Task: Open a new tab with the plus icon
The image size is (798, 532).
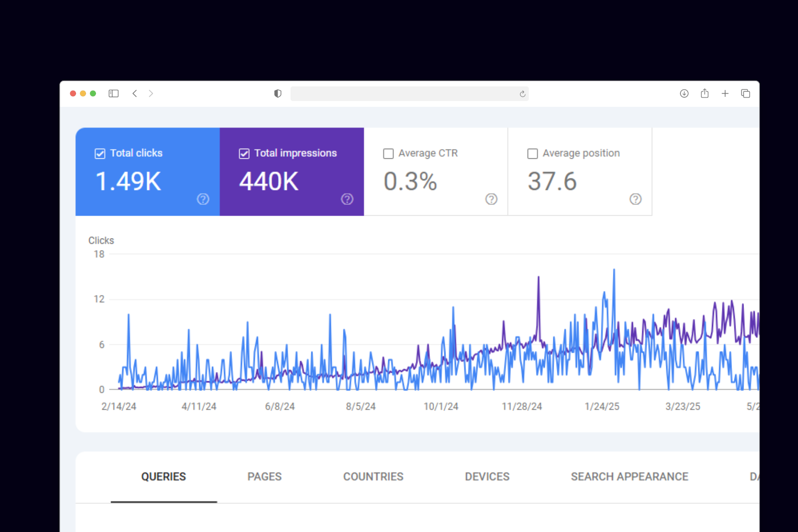Action: pyautogui.click(x=725, y=94)
